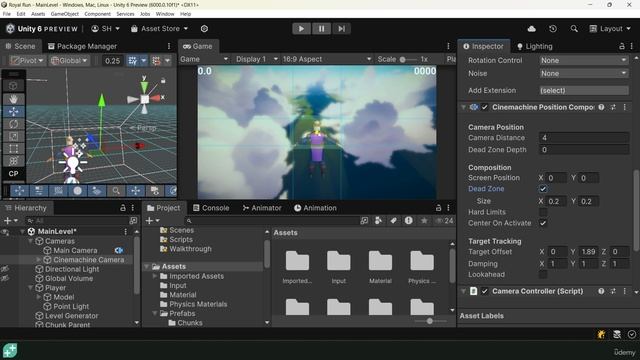This screenshot has width=640, height=360.
Task: Collapse the Prefabs folder in Project tree
Action: pos(155,313)
